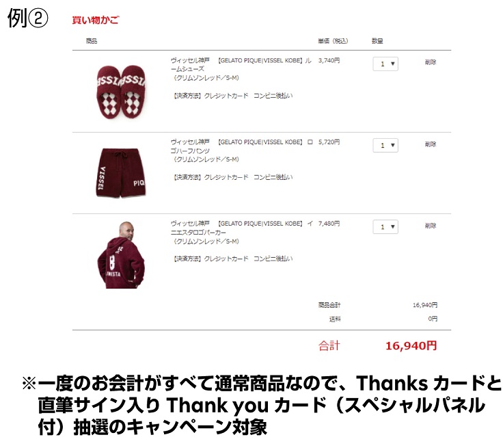Open the イニエスタロゴパーカー product name link
Viewport: 503px width, 448px height.
coord(241,228)
